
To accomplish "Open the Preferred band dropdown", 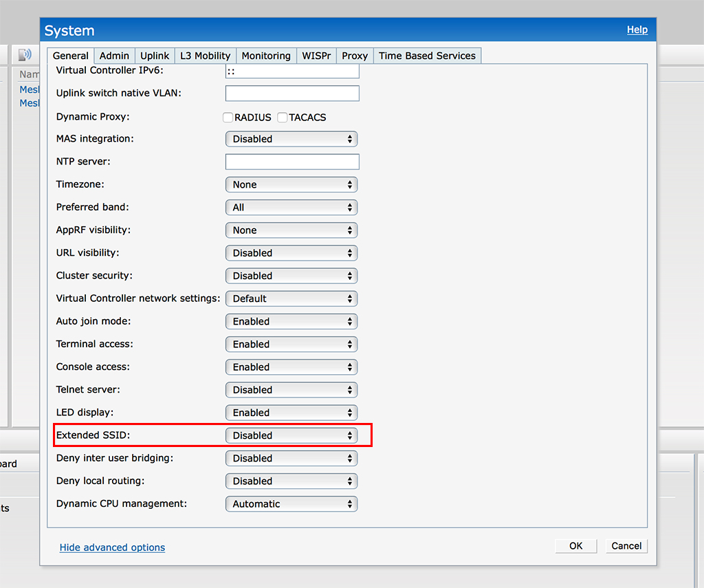I will click(291, 207).
